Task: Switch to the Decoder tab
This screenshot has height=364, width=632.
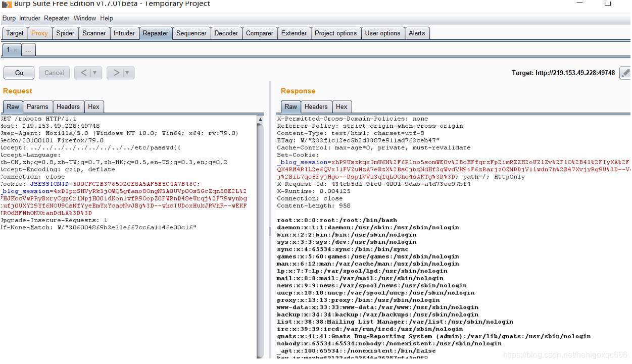Action: [226, 33]
